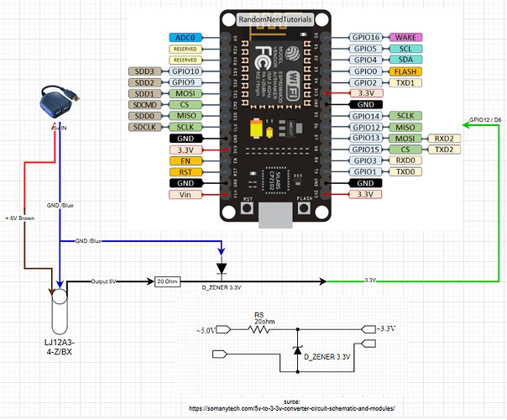Click the ~5.0V input terminal symbol
507x420 pixels.
223,330
